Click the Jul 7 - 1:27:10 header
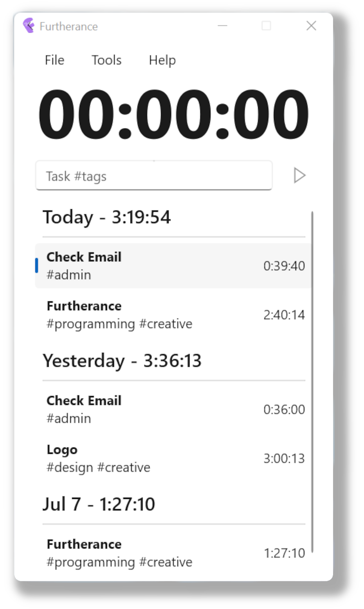This screenshot has width=364, height=609. click(99, 504)
